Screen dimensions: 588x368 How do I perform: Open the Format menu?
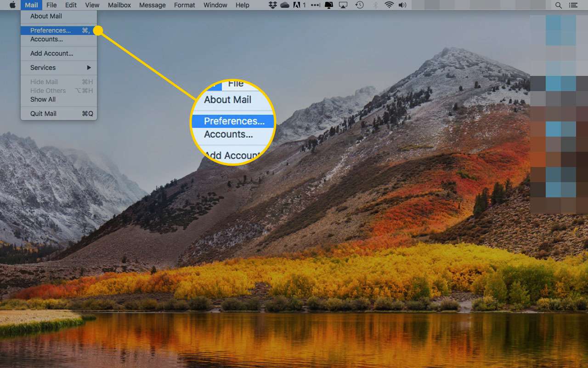(x=185, y=5)
